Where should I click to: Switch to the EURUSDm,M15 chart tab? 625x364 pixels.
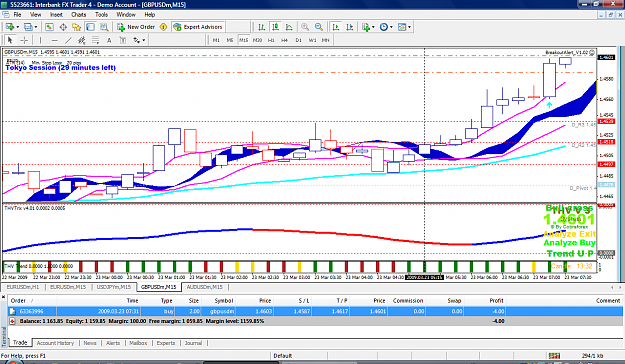(68, 287)
